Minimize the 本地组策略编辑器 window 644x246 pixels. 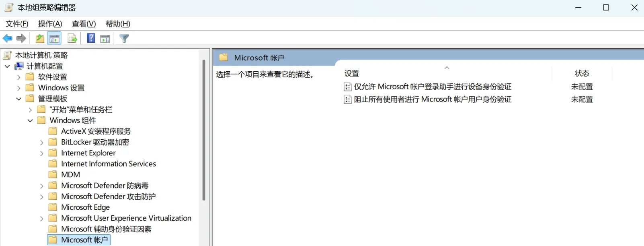point(578,7)
